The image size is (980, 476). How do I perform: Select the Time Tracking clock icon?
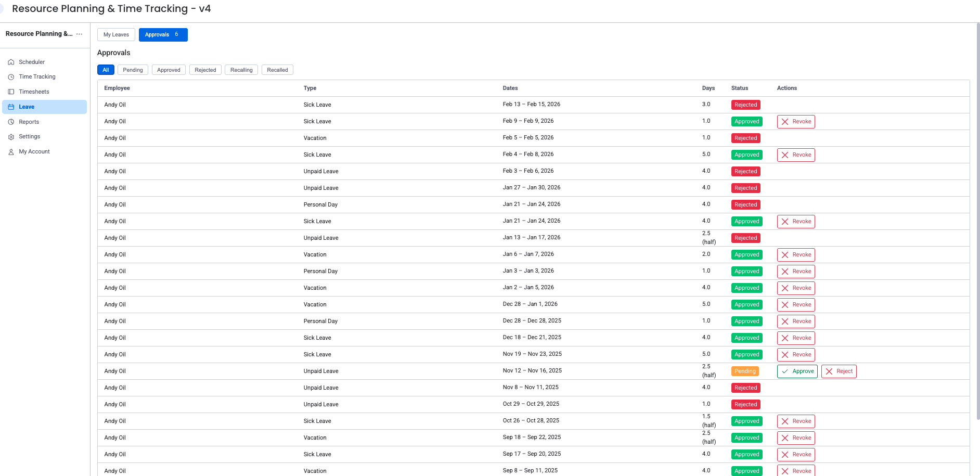tap(11, 76)
